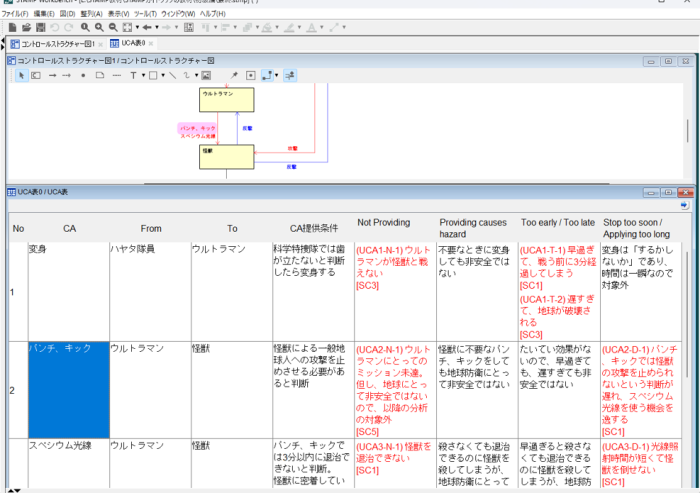Click the horizontal alignment icon
700x493 pixels.
pos(205,27)
